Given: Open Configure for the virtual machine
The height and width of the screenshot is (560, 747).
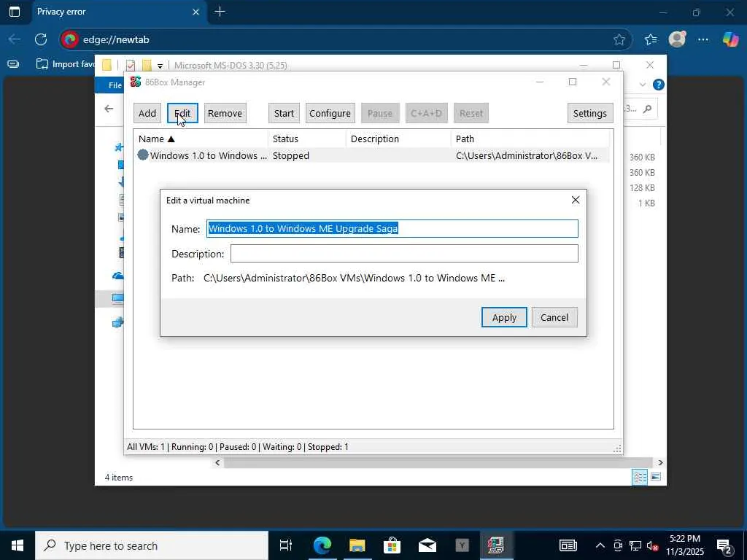Looking at the screenshot, I should (330, 113).
